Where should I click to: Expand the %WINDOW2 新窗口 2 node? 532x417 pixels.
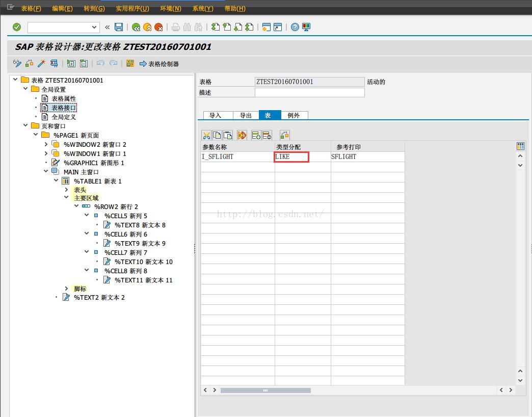pyautogui.click(x=46, y=144)
